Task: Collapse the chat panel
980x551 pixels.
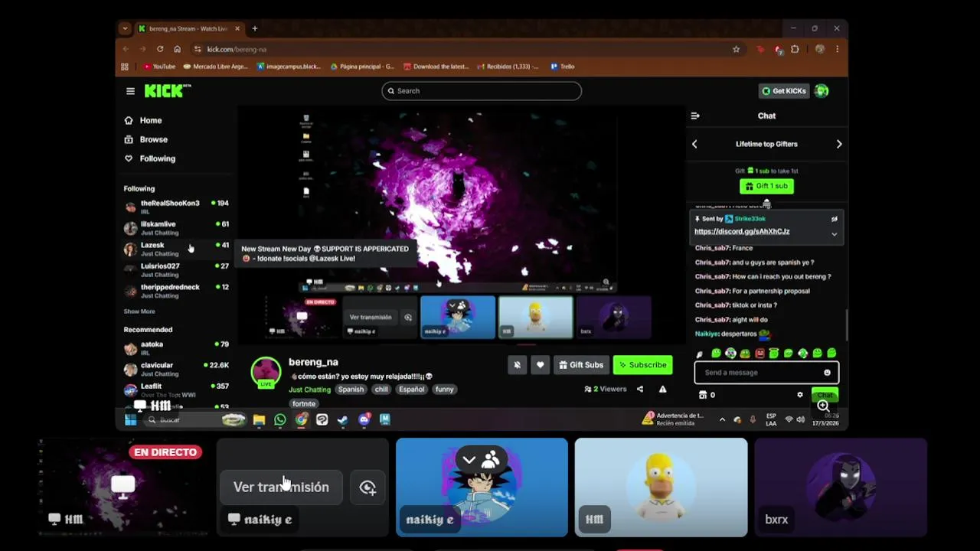Action: coord(695,116)
